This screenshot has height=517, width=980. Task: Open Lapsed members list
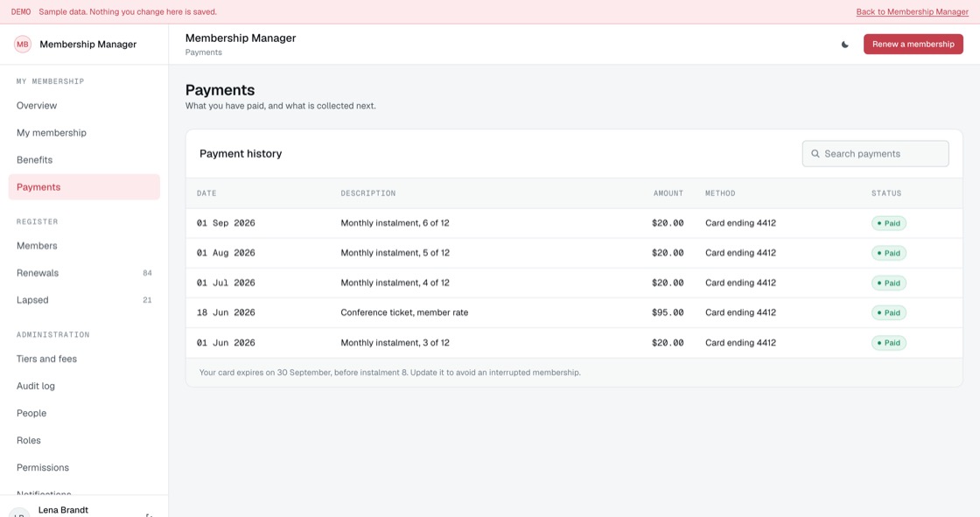[x=84, y=300]
